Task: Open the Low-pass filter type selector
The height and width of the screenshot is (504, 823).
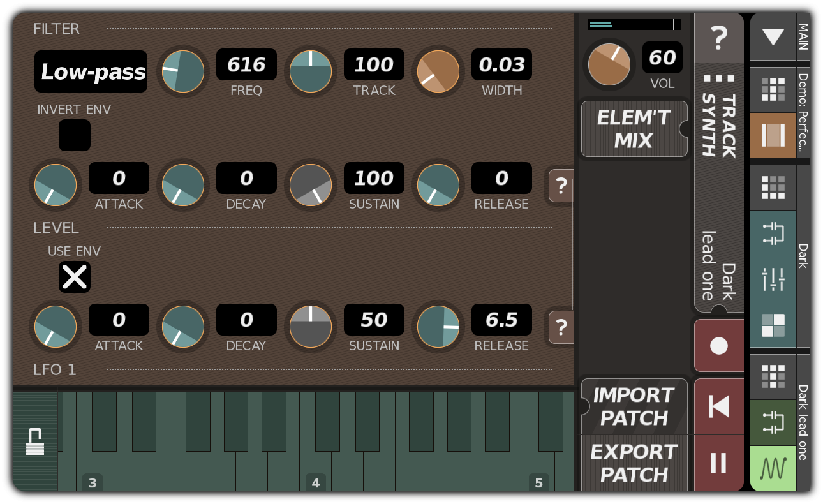Action: (x=90, y=72)
